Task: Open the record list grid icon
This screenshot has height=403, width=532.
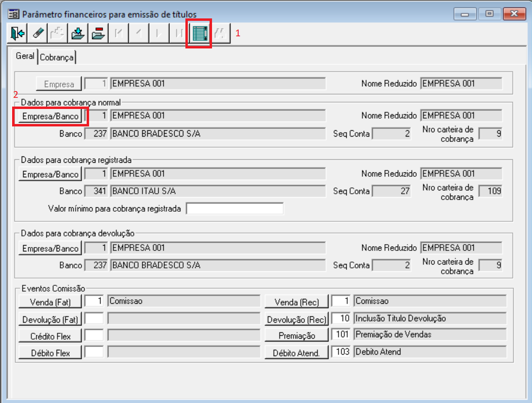Action: (199, 33)
